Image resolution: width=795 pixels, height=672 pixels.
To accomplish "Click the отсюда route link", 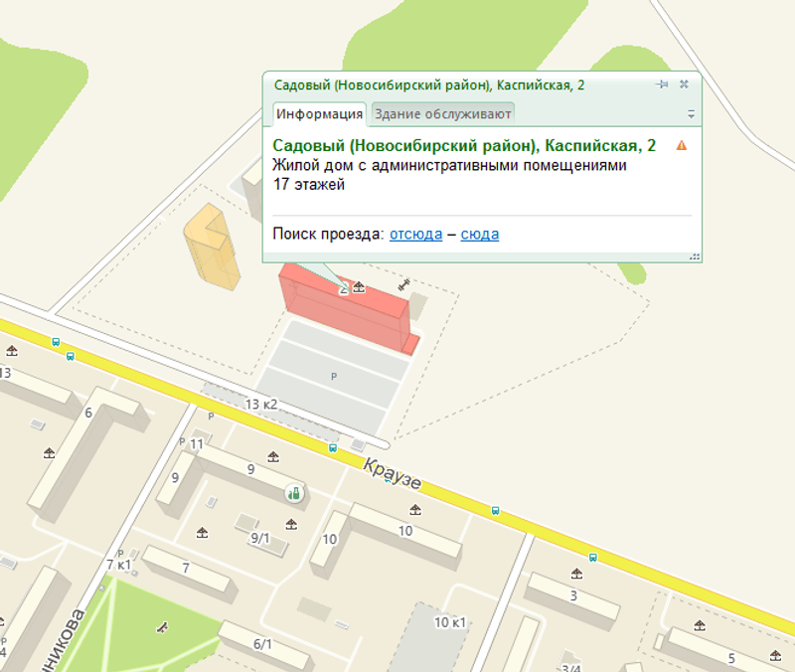I will (415, 234).
